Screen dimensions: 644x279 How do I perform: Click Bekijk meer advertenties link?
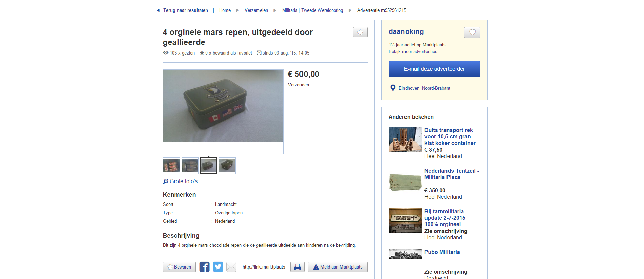click(413, 51)
